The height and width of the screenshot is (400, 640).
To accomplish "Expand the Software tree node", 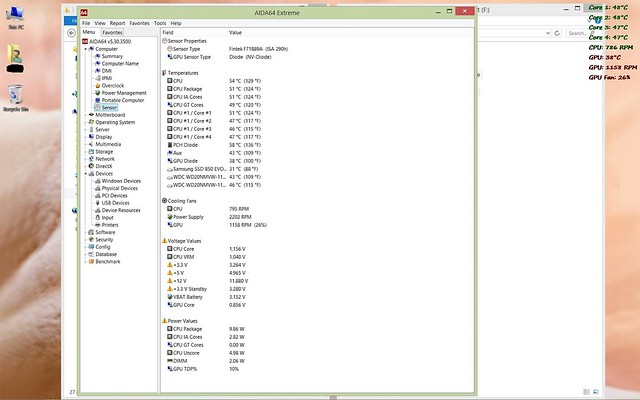I will tap(86, 233).
